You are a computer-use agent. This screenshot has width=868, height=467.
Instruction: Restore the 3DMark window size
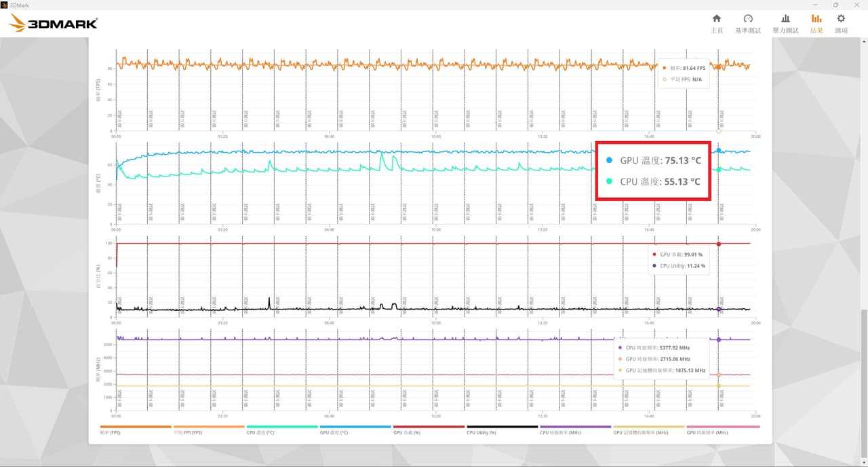pos(835,5)
